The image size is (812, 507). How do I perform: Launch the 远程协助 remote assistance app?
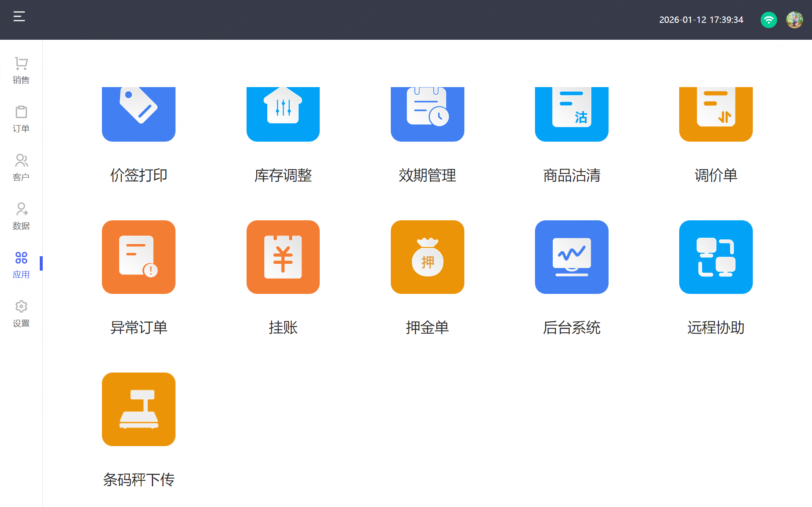(716, 257)
